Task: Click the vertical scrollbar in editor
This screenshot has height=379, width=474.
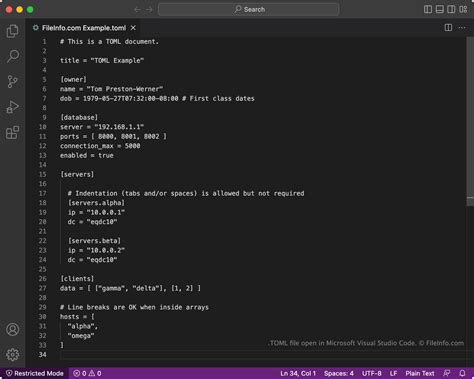Action: click(470, 120)
